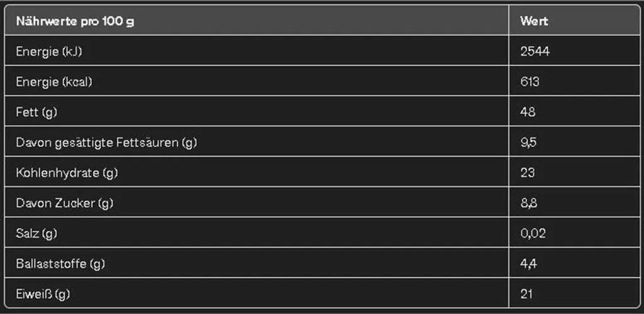Click the sugar value 8,8

click(528, 203)
